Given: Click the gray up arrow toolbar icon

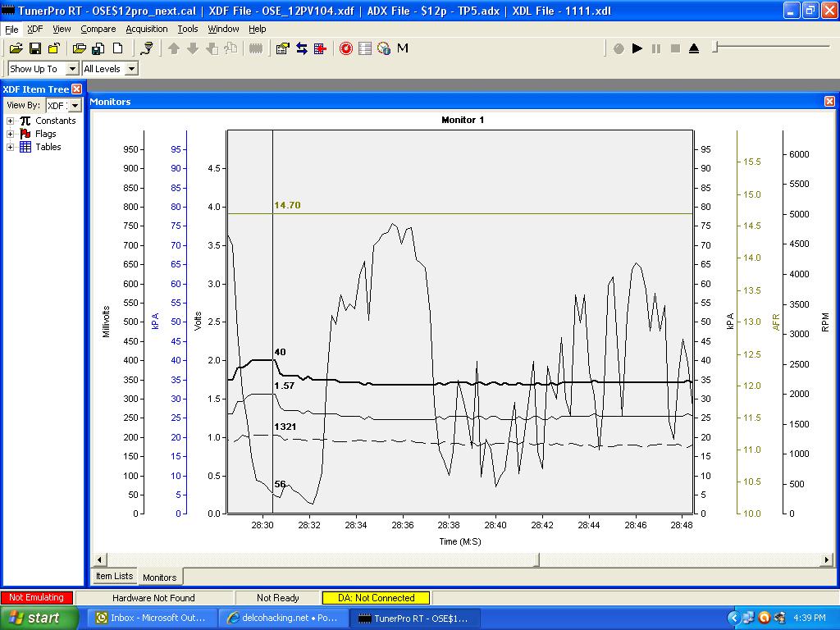Looking at the screenshot, I should (x=174, y=48).
